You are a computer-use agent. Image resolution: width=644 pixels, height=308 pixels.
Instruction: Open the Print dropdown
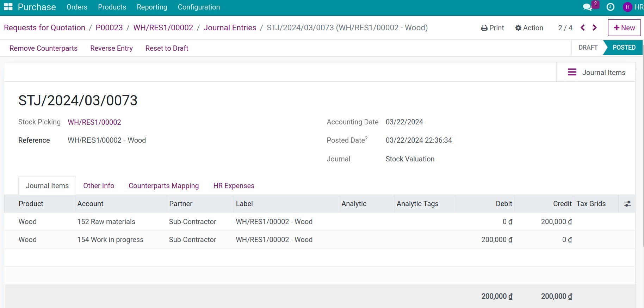click(492, 28)
